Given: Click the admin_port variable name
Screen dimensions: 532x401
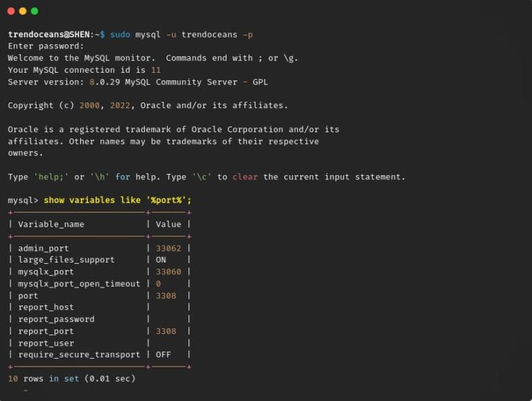Looking at the screenshot, I should (43, 248).
